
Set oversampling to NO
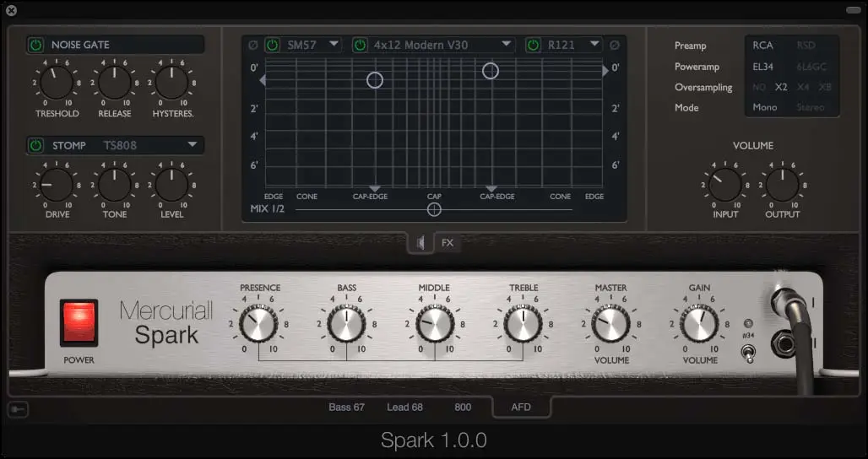point(759,87)
